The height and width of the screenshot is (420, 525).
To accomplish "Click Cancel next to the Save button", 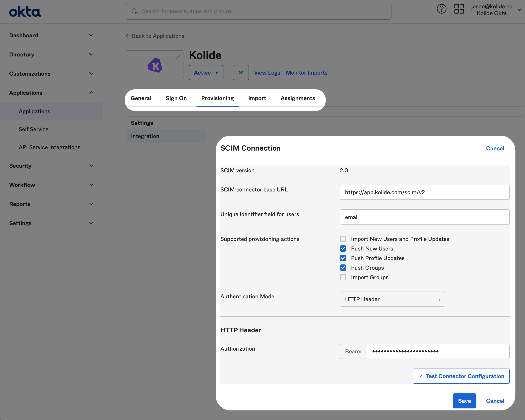I will point(495,401).
